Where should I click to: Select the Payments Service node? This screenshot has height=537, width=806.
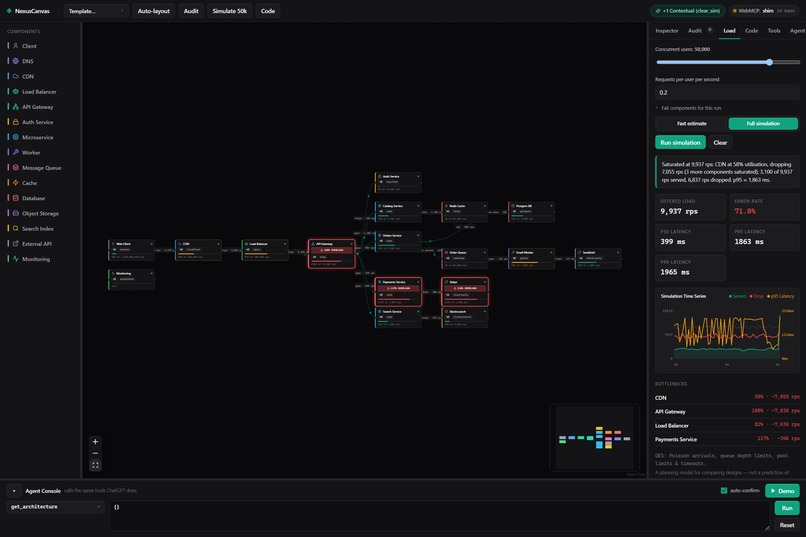pyautogui.click(x=398, y=292)
